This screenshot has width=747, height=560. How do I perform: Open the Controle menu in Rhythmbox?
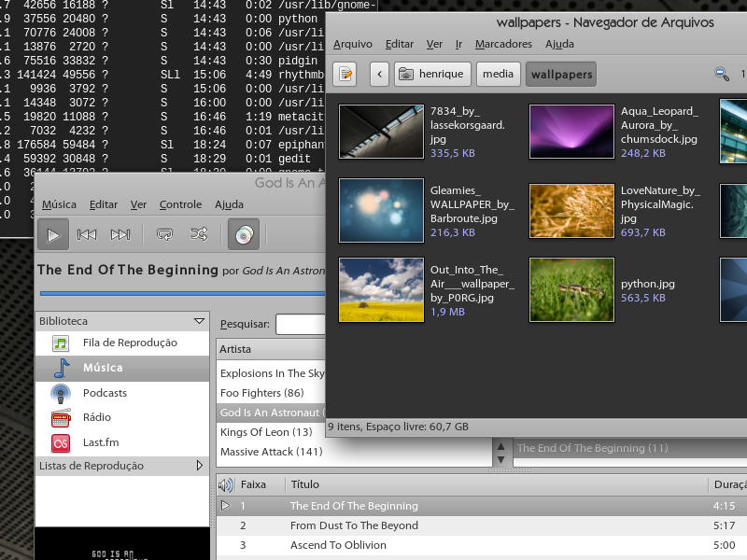(180, 204)
